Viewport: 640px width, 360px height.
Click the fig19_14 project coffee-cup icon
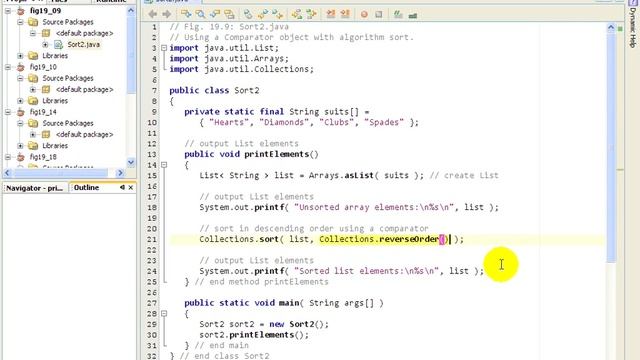tap(20, 112)
